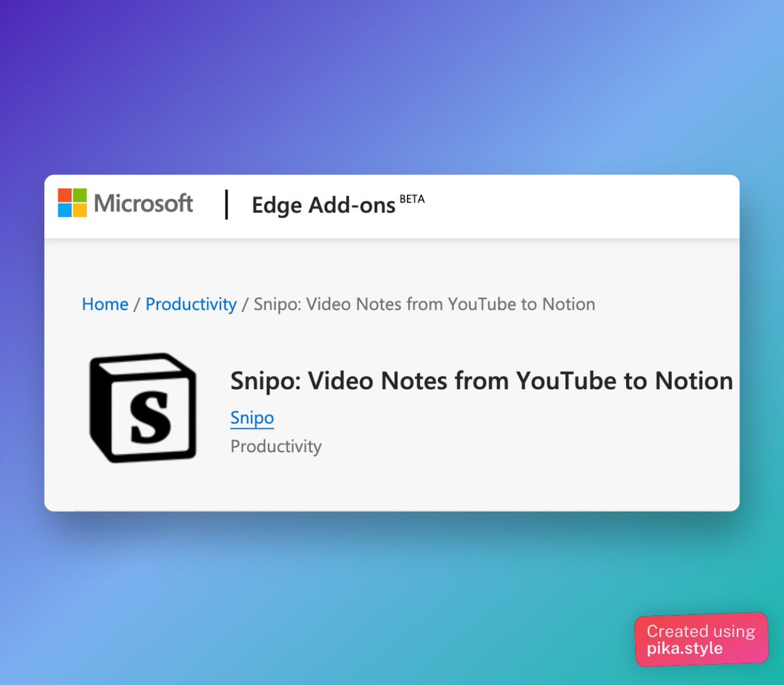Select the Snipo extension cube icon

pyautogui.click(x=143, y=406)
